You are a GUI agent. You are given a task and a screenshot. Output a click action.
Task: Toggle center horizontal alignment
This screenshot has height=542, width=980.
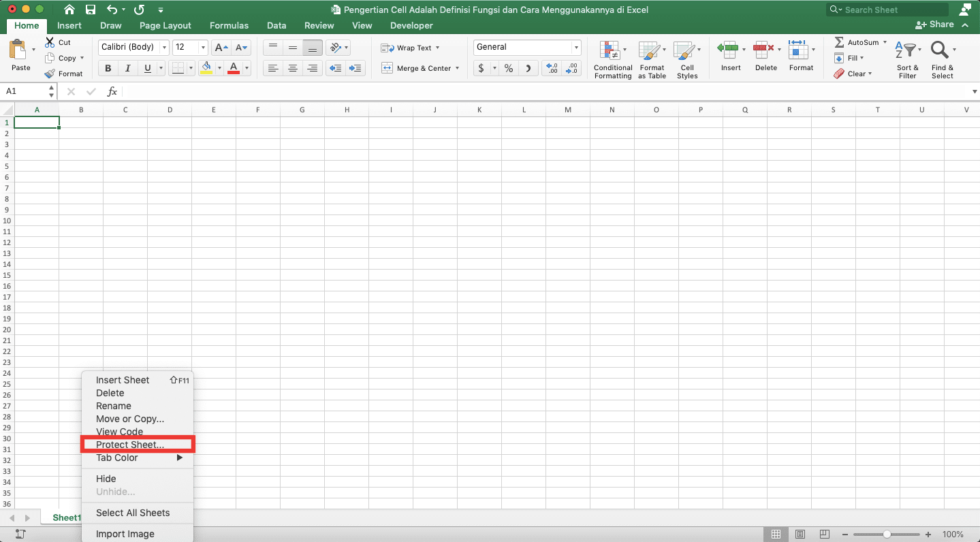click(x=293, y=68)
